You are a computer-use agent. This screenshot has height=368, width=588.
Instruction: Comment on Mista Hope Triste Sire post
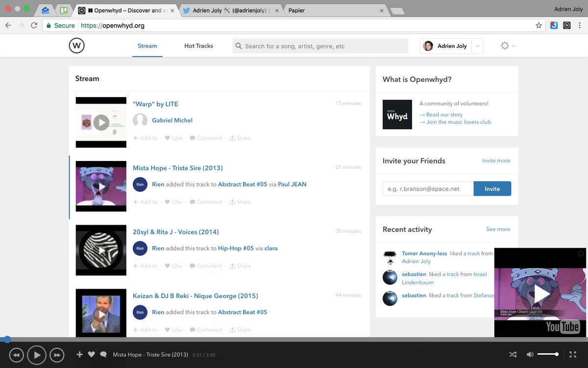206,202
